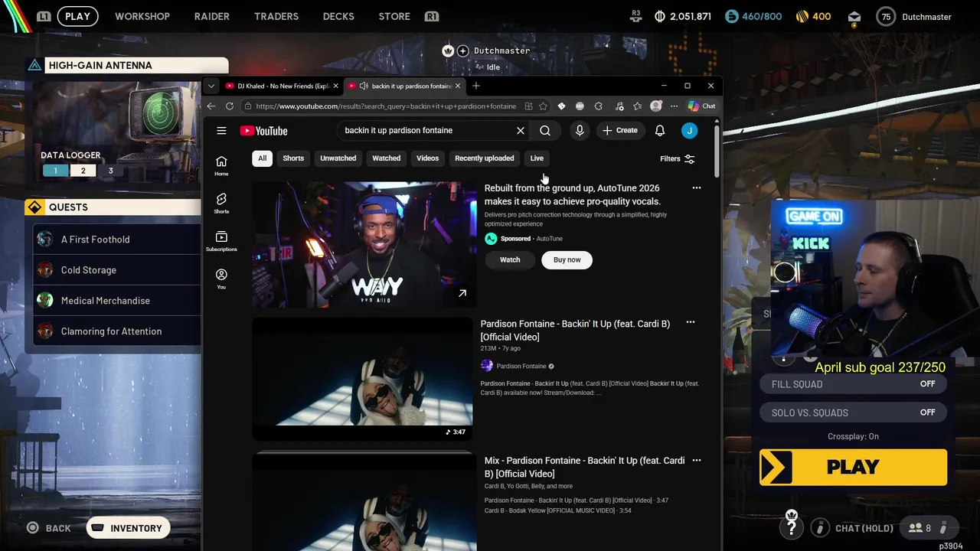Open more options for AutoTune ad
Viewport: 980px width, 551px height.
696,187
